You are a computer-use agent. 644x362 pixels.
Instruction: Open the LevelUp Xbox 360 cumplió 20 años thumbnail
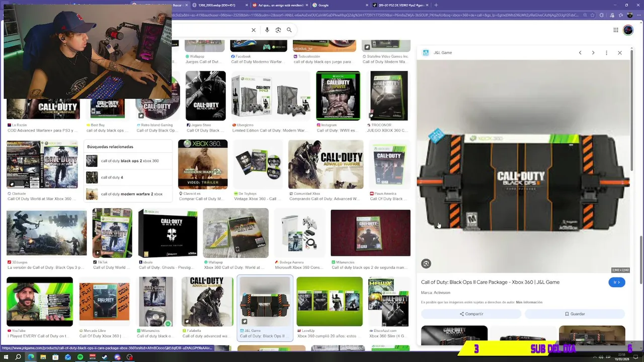pyautogui.click(x=330, y=302)
